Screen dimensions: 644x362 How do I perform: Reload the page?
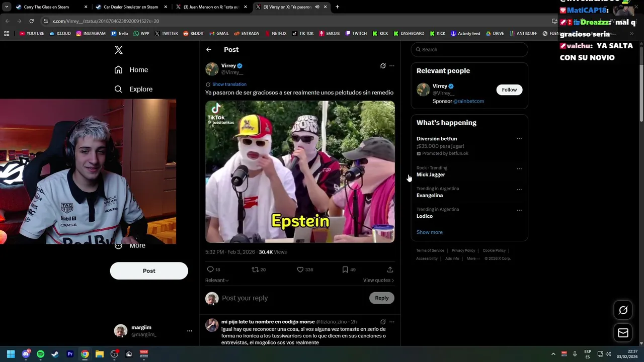(31, 21)
